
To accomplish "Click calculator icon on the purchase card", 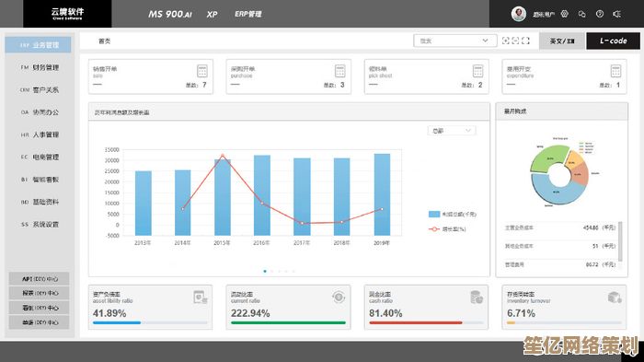I will pyautogui.click(x=340, y=71).
